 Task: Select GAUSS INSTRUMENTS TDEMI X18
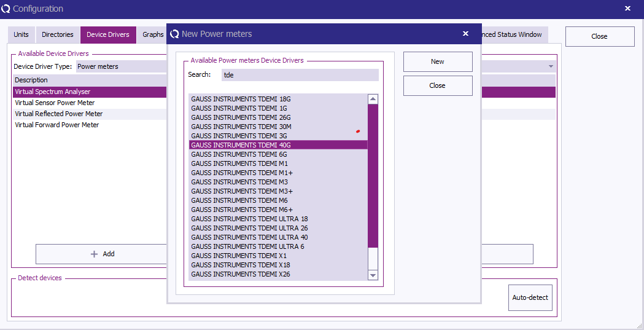tap(278, 265)
